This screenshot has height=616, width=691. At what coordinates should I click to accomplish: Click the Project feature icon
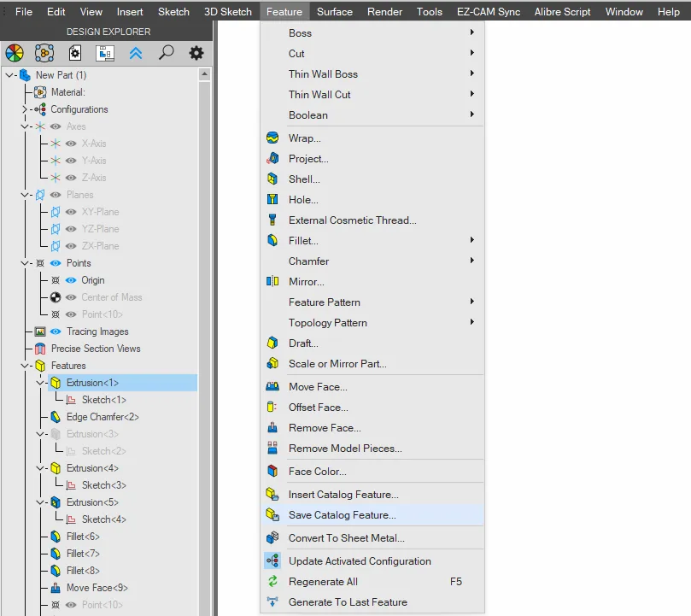[x=272, y=158]
